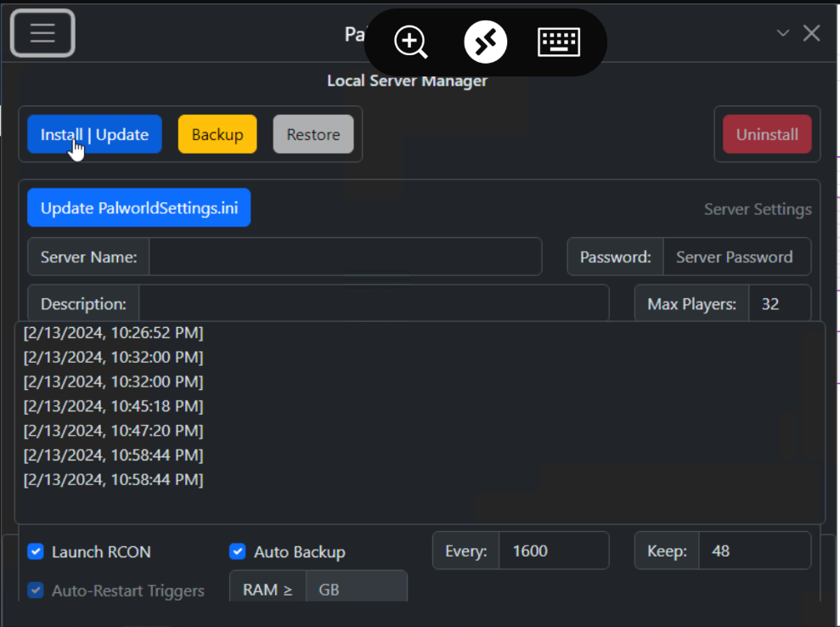The height and width of the screenshot is (627, 840).
Task: Open the hamburger menu
Action: click(x=42, y=33)
